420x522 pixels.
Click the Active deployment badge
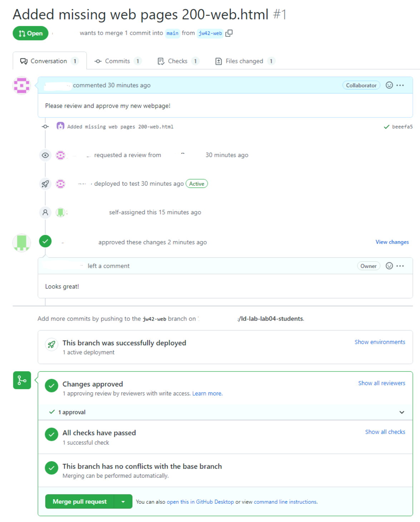pos(197,184)
